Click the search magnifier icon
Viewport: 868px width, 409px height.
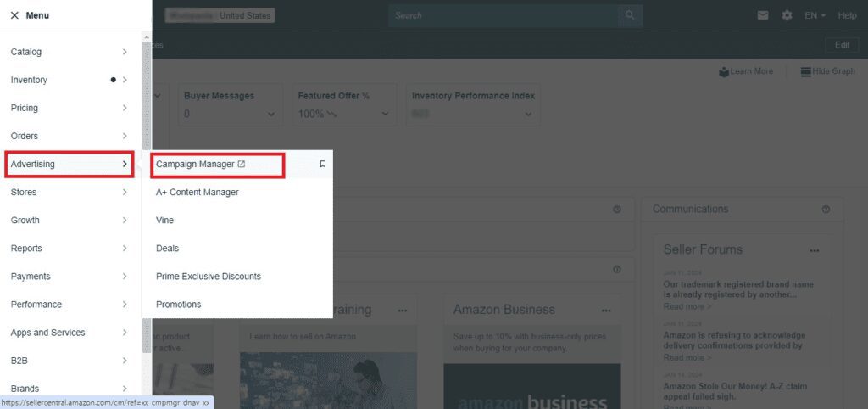[630, 15]
